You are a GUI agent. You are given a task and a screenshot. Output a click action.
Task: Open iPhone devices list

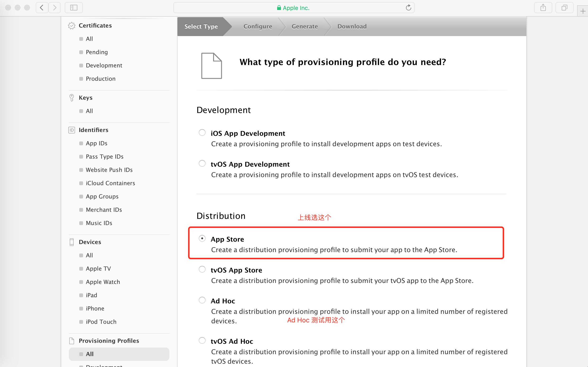95,309
